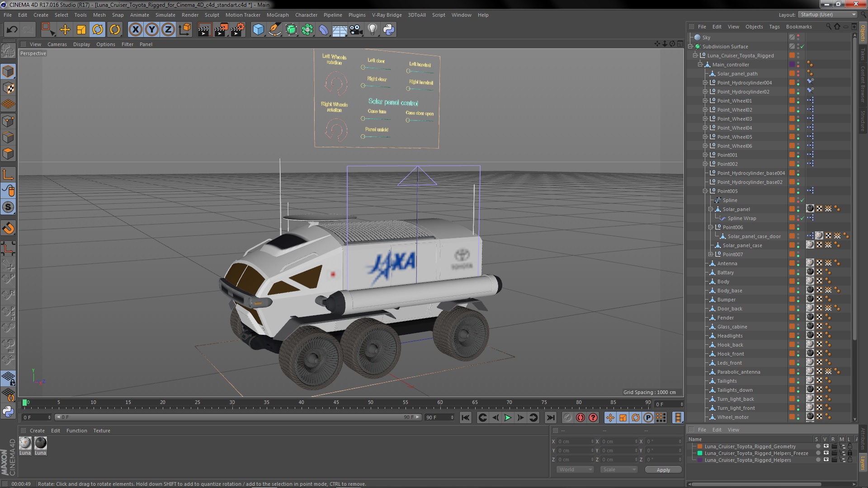Click the X position input field
868x488 pixels.
pyautogui.click(x=575, y=441)
